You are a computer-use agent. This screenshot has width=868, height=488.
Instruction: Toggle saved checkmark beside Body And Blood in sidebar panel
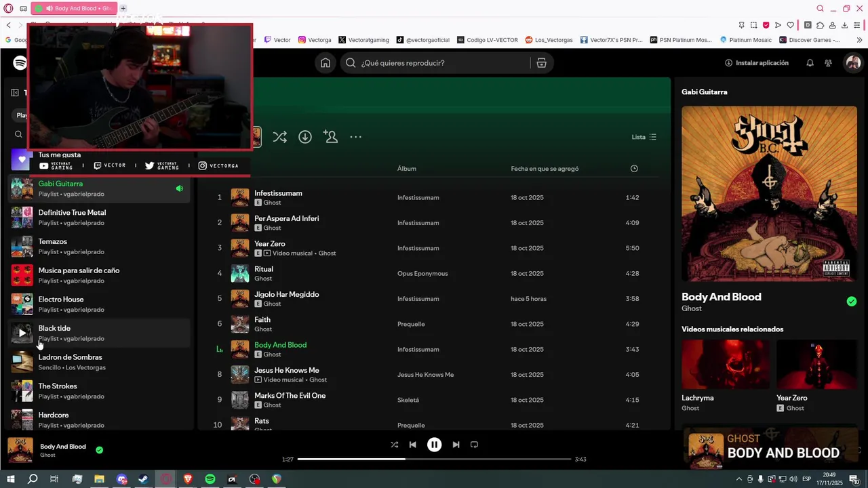tap(852, 302)
